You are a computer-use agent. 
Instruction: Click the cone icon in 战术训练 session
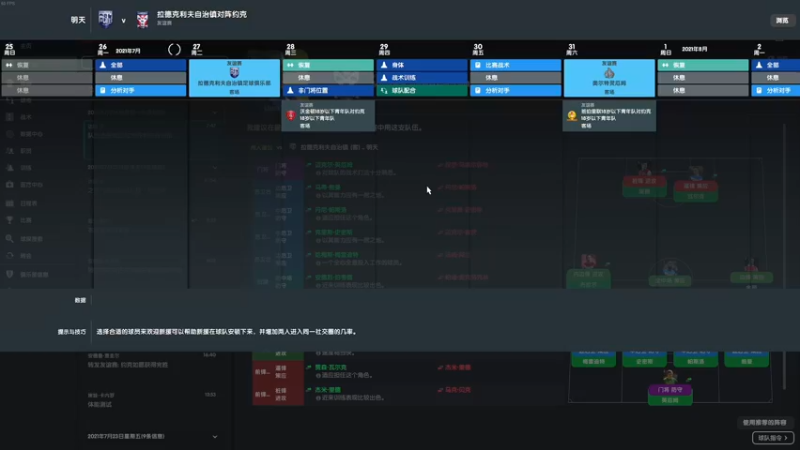pyautogui.click(x=384, y=78)
